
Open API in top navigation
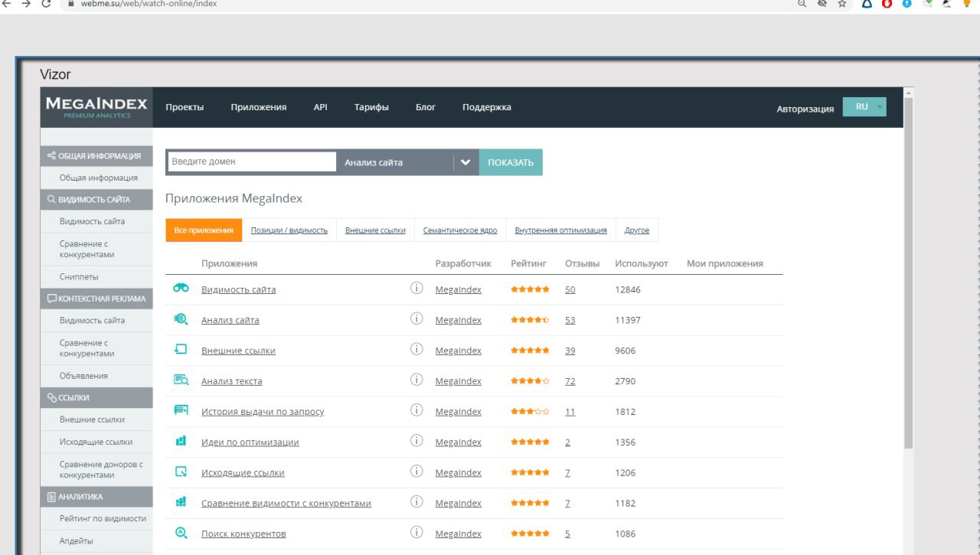click(x=321, y=107)
